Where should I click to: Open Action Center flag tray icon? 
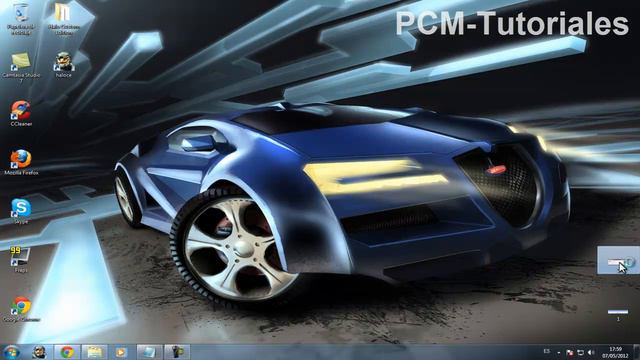[x=569, y=353]
